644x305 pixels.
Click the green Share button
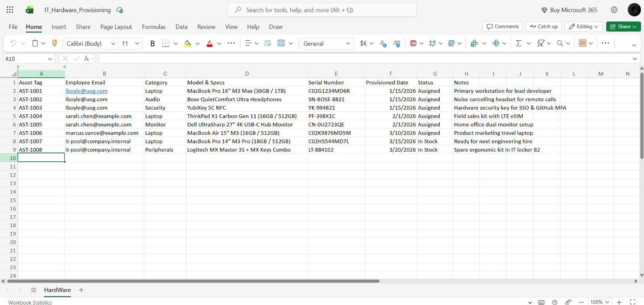click(x=623, y=26)
